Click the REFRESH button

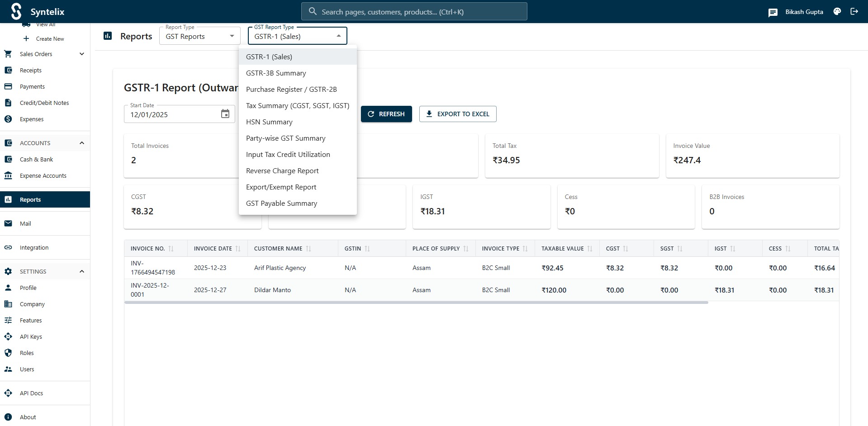pos(386,114)
